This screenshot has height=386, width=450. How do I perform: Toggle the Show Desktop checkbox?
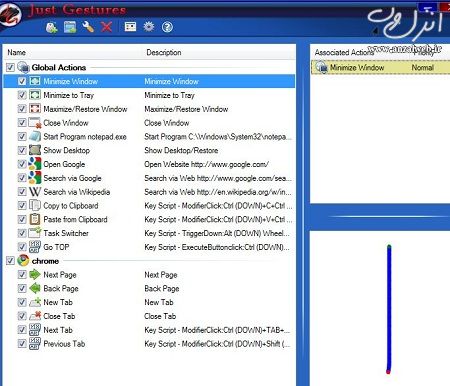coord(22,150)
